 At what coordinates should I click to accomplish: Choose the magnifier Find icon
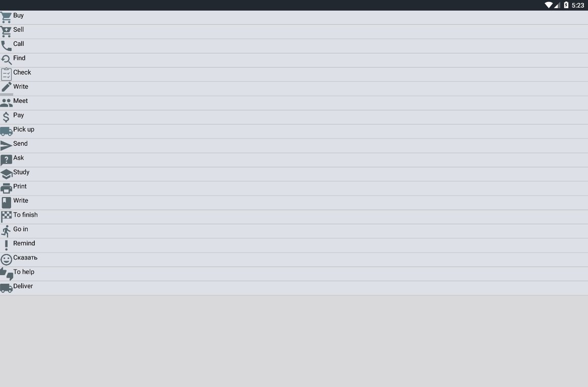click(x=6, y=60)
